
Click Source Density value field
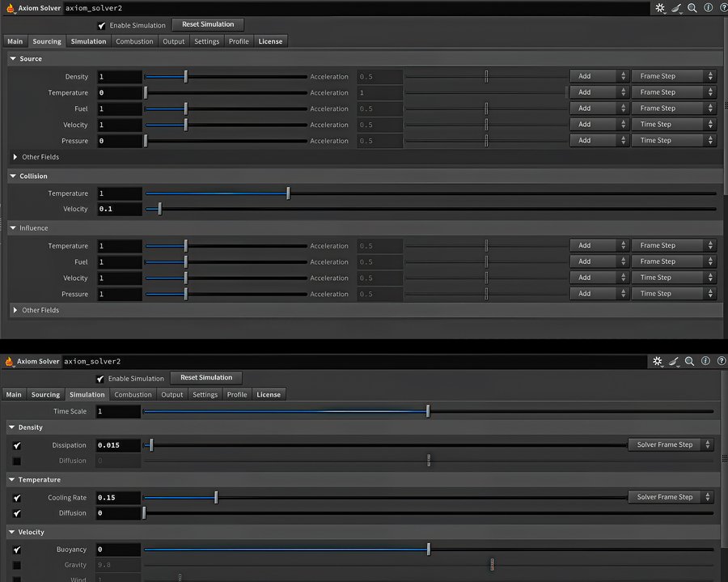coord(120,77)
